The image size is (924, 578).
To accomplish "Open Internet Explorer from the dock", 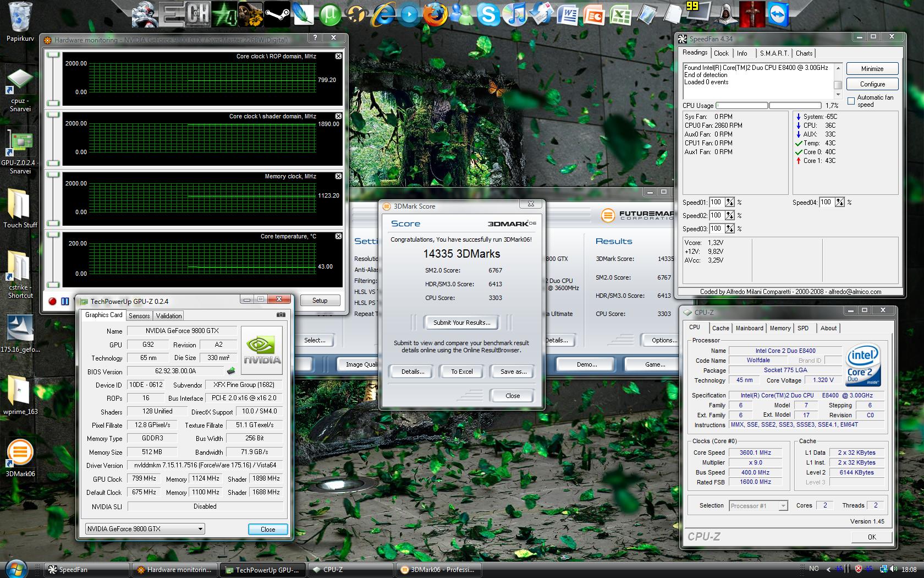I will click(383, 14).
